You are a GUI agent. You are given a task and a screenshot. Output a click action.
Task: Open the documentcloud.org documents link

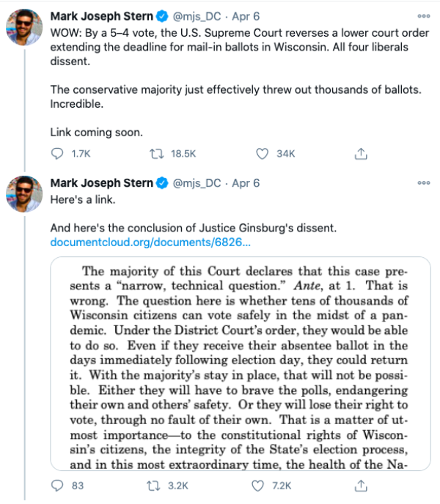pyautogui.click(x=150, y=242)
